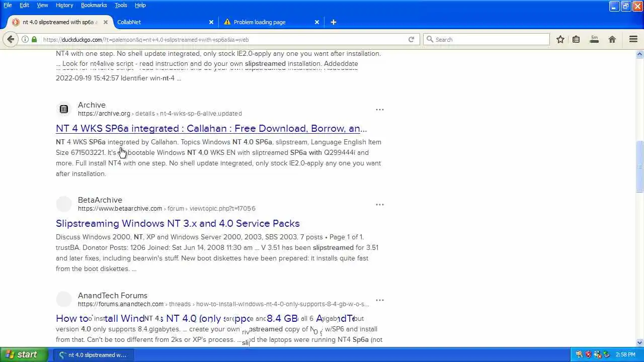The image size is (644, 362).
Task: Close the CollabNet tab
Action: tap(211, 22)
